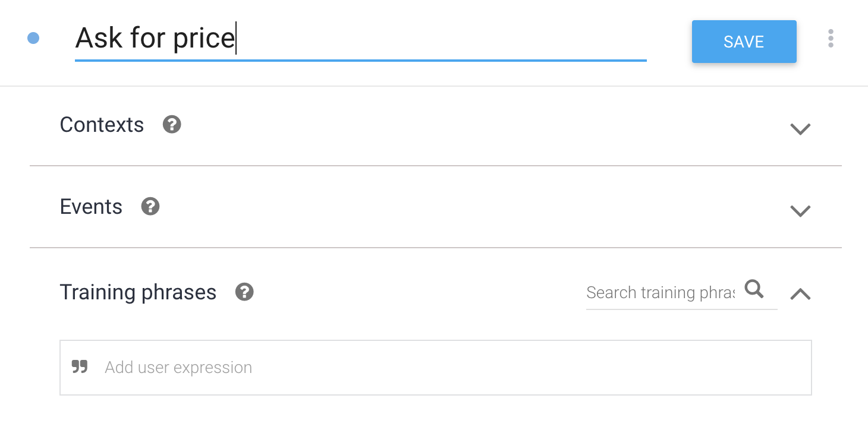Open the Events help question-mark icon
The image size is (868, 430).
pyautogui.click(x=150, y=207)
